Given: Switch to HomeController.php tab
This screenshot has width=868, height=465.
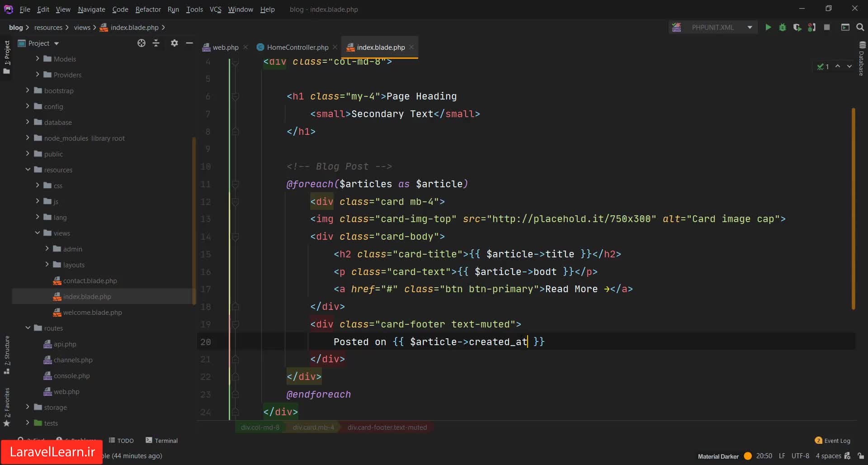Looking at the screenshot, I should pyautogui.click(x=297, y=47).
